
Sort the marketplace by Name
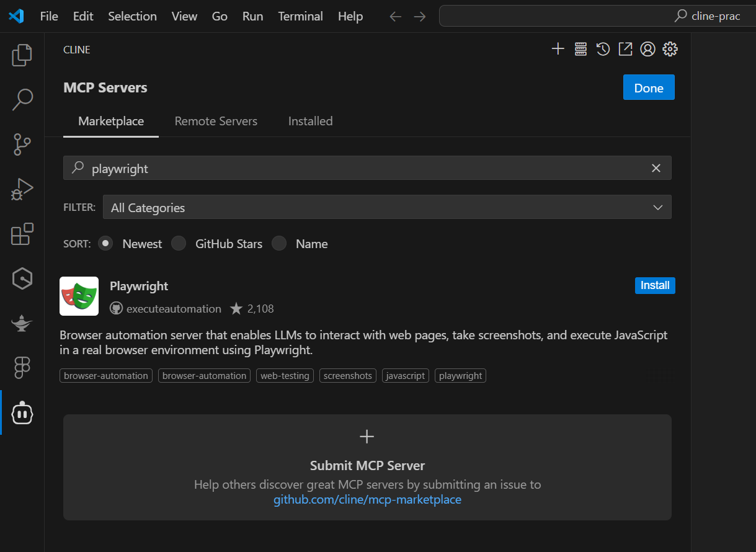pos(278,243)
